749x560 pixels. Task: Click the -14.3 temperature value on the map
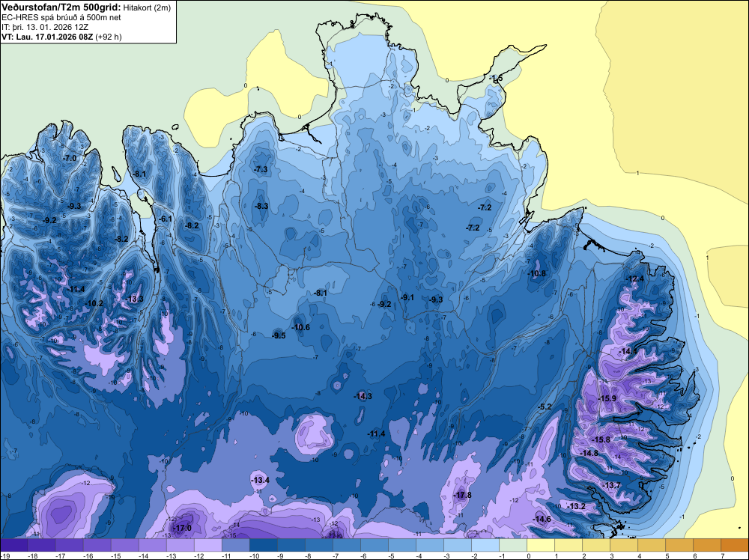(x=363, y=396)
